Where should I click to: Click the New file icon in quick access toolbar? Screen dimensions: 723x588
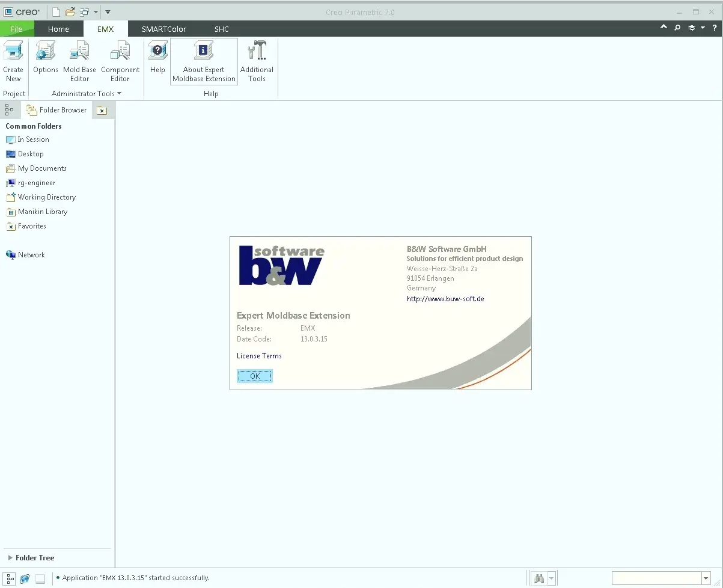click(56, 12)
